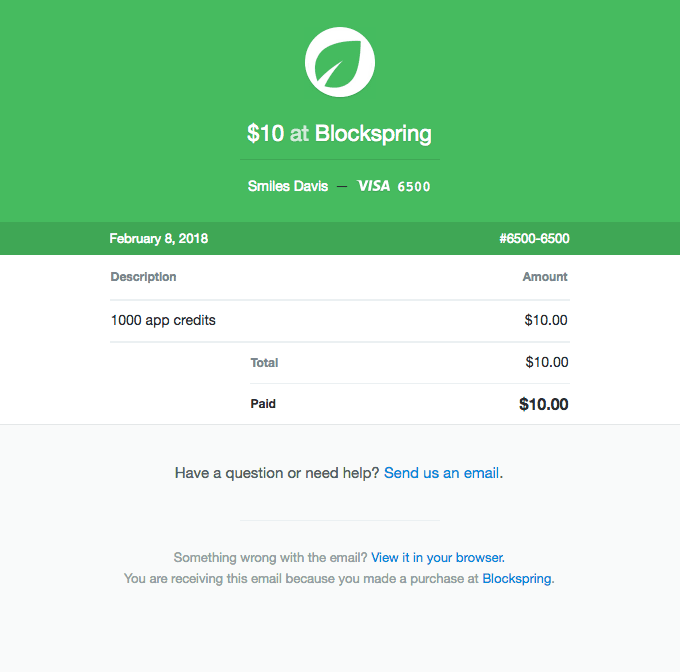Click the receipt number #6500-6500

pyautogui.click(x=534, y=239)
